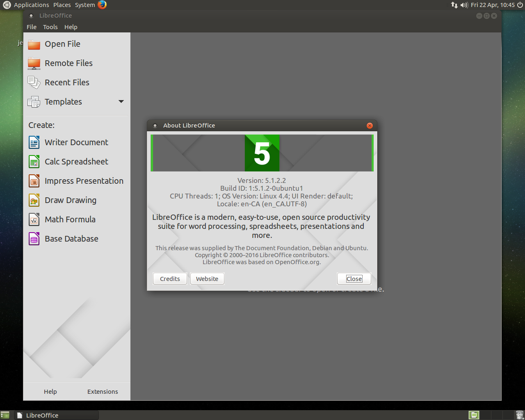Click the Help button in the sidebar
Image resolution: width=525 pixels, height=420 pixels.
point(50,392)
